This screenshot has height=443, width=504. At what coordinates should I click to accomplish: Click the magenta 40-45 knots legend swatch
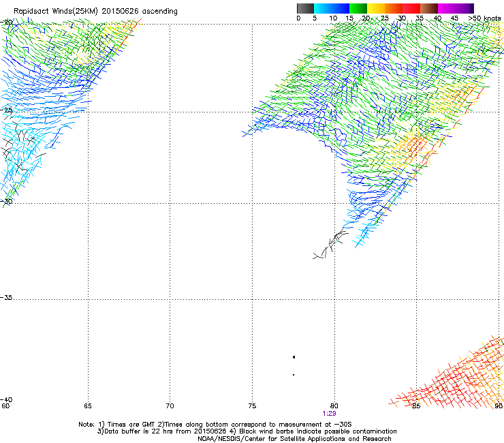[447, 8]
